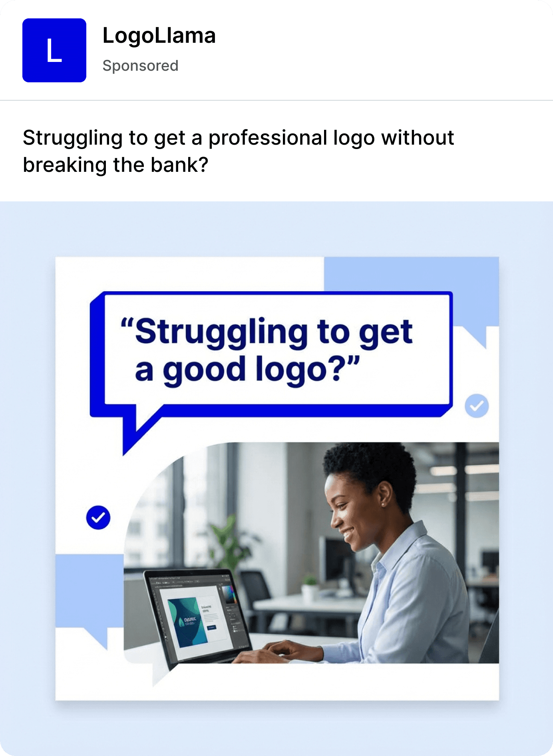Image resolution: width=553 pixels, height=756 pixels.
Task: Click the blue LogoLlama 'L' avatar
Action: 54,50
